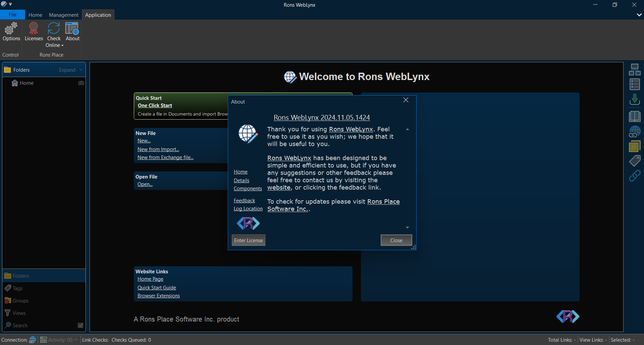
Task: Click Selected status entry
Action: [x=623, y=340]
